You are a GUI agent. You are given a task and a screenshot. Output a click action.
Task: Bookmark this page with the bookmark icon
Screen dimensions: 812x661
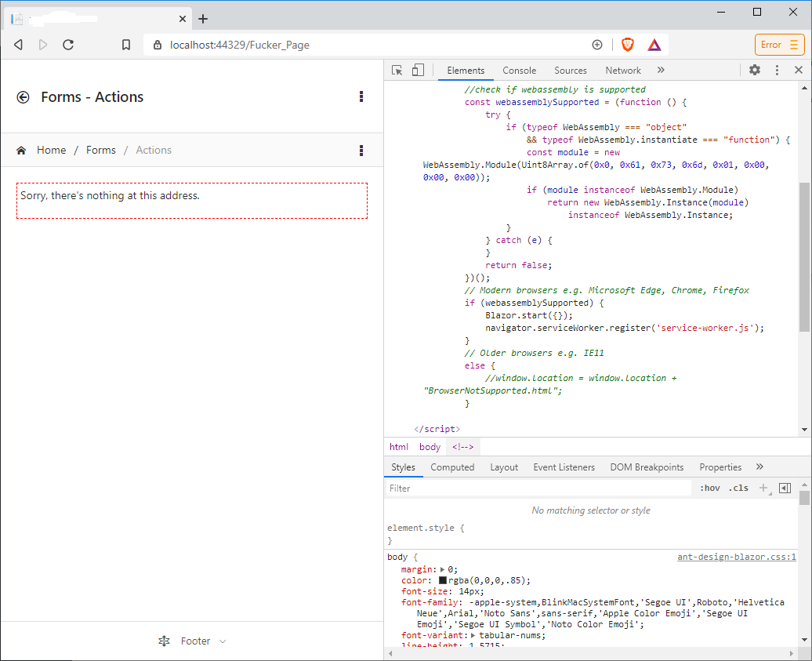126,45
